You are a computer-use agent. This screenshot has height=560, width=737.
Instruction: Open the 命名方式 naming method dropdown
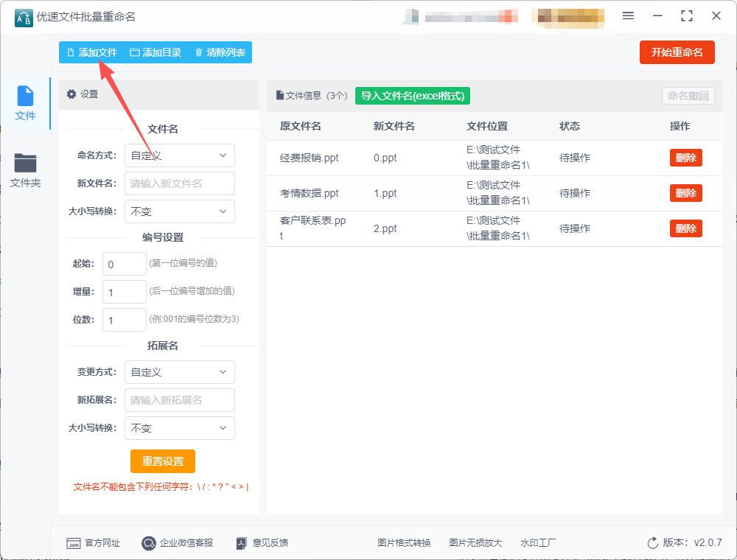coord(180,155)
